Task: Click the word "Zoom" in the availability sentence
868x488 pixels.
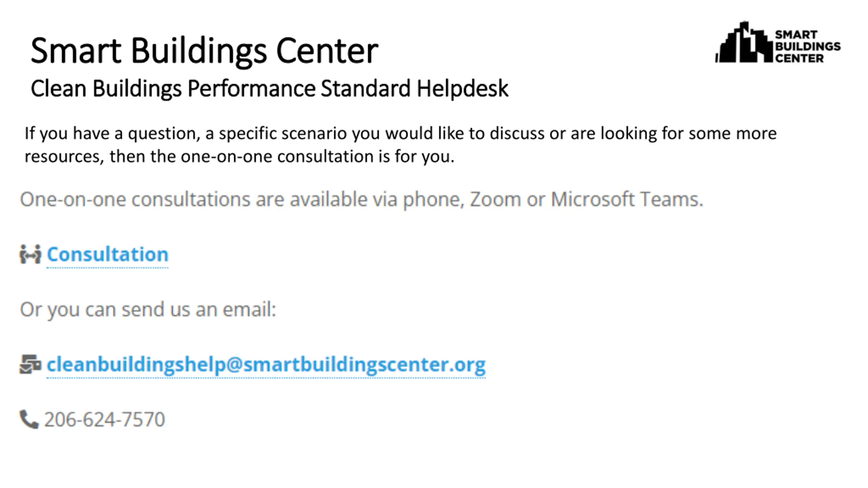Action: point(495,199)
